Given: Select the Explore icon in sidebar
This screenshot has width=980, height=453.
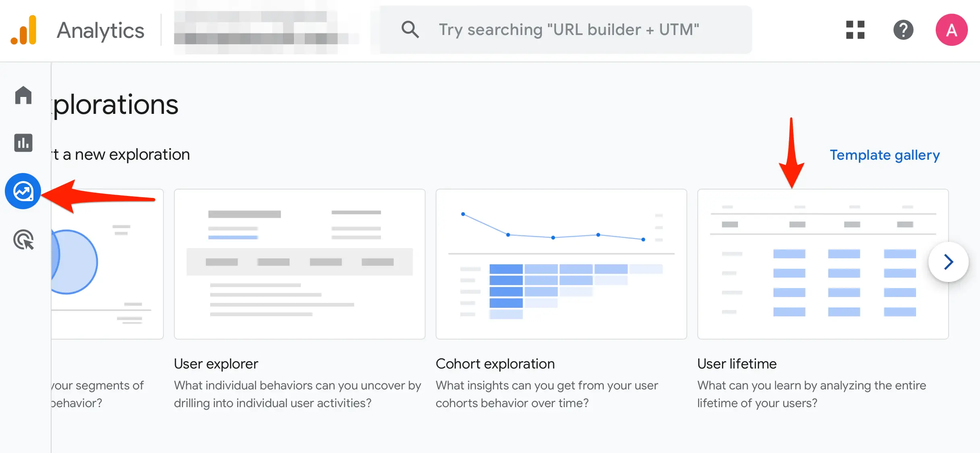Looking at the screenshot, I should 23,191.
